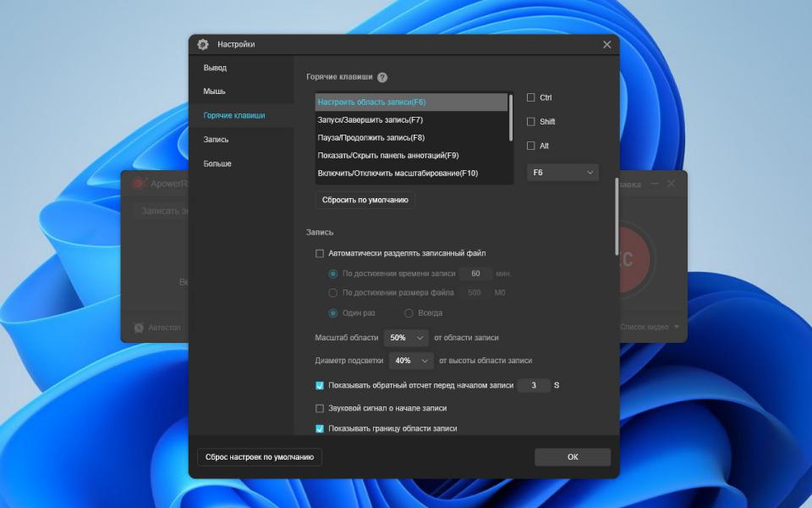
Task: Click the countdown seconds field showing 3
Action: pos(534,386)
